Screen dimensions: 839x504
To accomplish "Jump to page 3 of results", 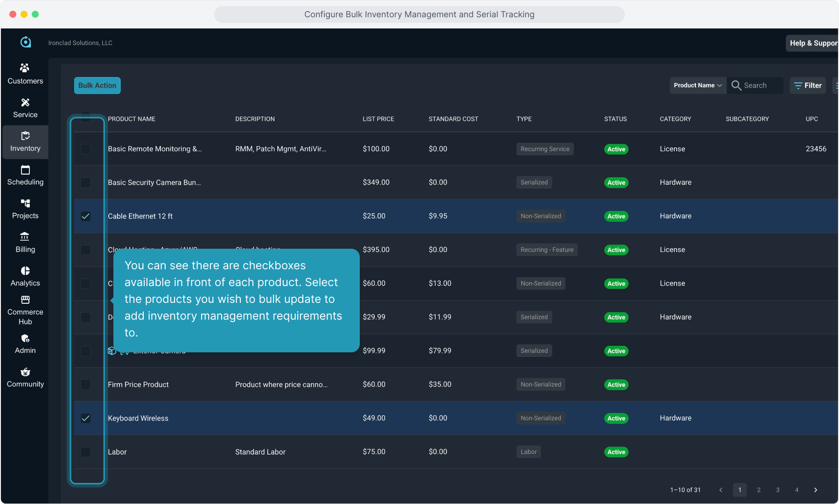I will [778, 490].
